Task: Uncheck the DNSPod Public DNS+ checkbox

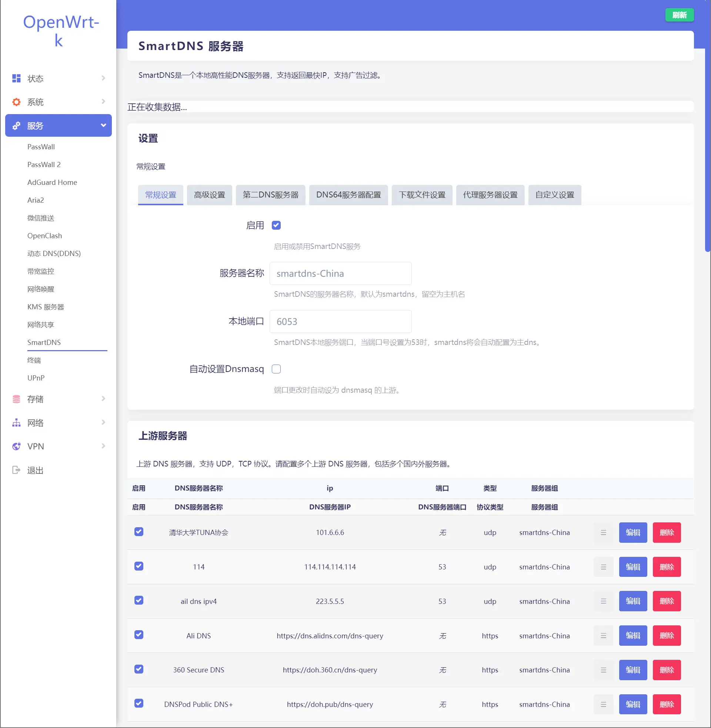Action: tap(139, 704)
